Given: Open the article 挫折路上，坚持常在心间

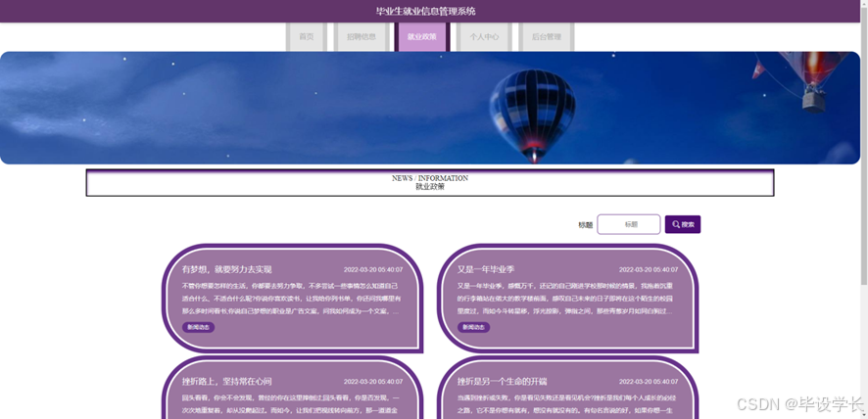Looking at the screenshot, I should (227, 382).
